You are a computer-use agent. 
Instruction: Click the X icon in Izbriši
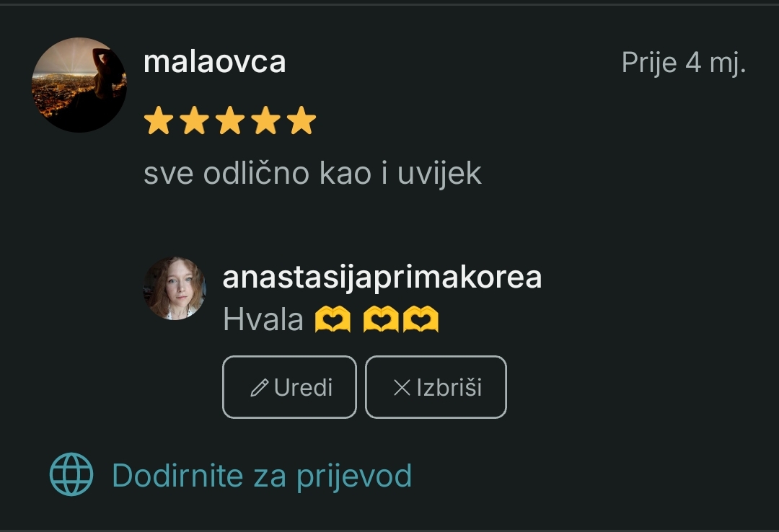pos(402,387)
